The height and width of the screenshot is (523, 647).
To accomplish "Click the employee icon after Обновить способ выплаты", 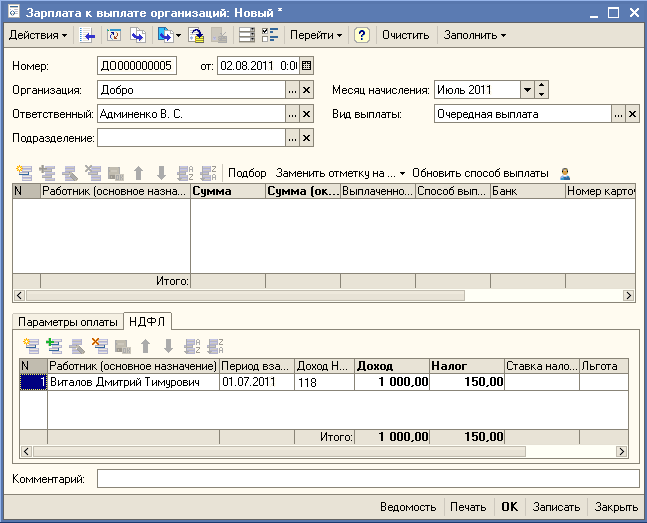I will click(565, 173).
